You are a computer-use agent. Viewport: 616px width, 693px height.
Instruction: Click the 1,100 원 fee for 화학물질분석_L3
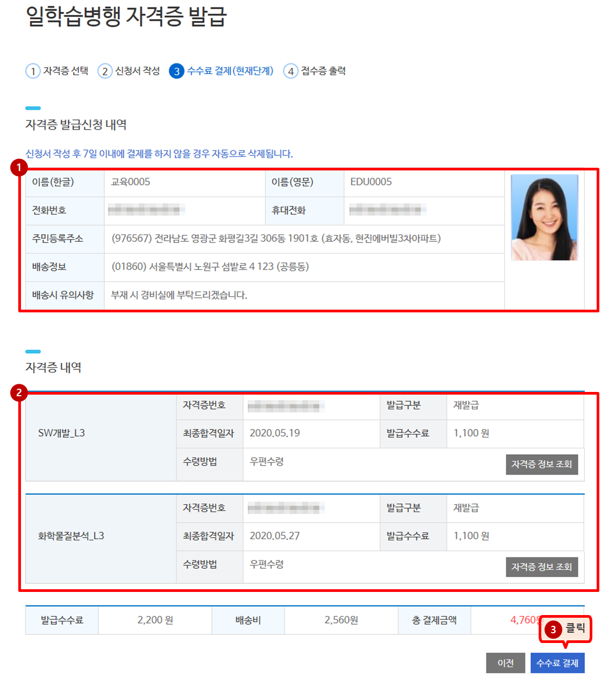[471, 535]
